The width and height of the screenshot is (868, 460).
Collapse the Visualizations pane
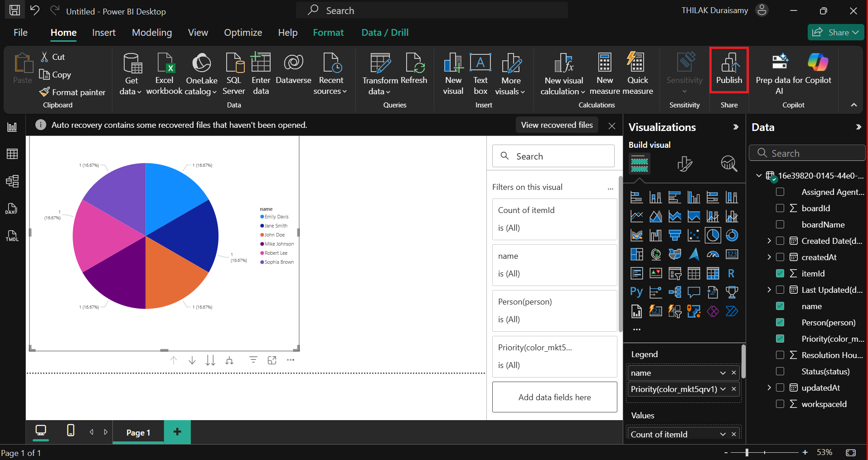coord(736,127)
